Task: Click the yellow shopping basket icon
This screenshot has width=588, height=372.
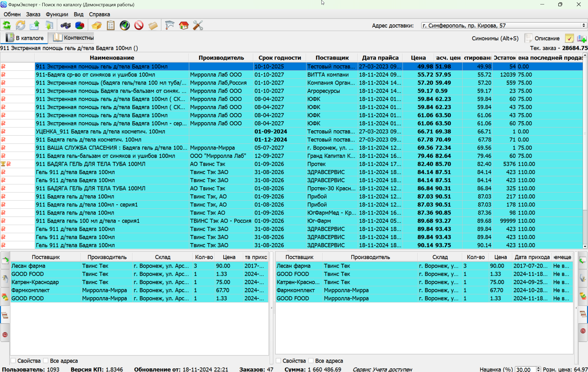Action: point(96,26)
